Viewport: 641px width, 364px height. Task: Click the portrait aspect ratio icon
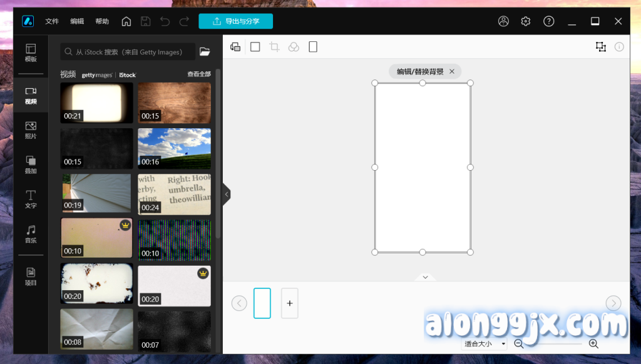coord(313,47)
